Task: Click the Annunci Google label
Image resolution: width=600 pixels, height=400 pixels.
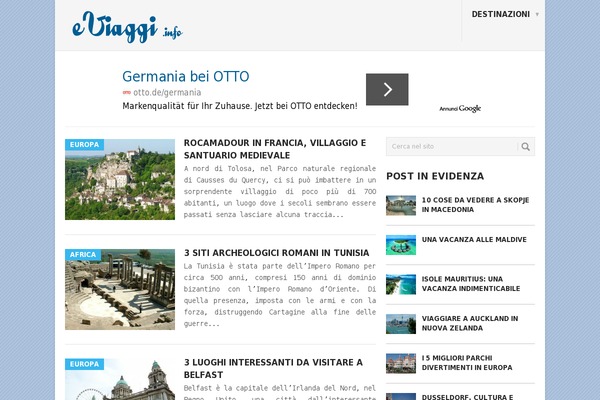Action: pos(460,109)
